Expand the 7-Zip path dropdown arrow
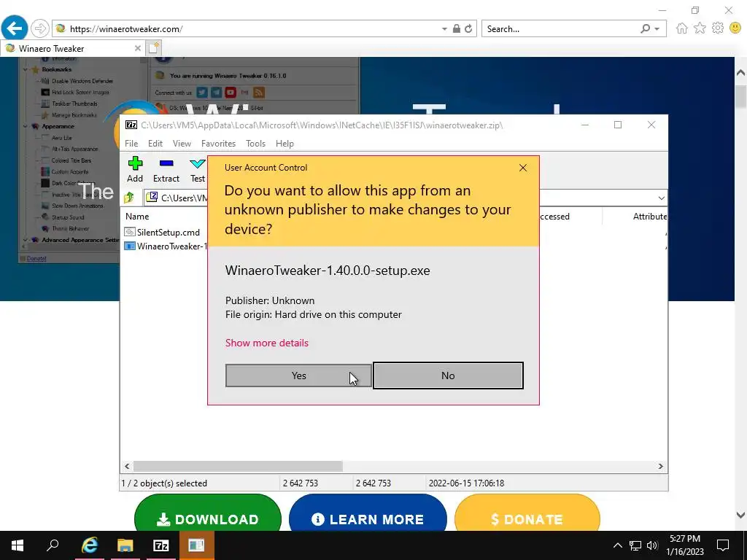 (x=661, y=198)
